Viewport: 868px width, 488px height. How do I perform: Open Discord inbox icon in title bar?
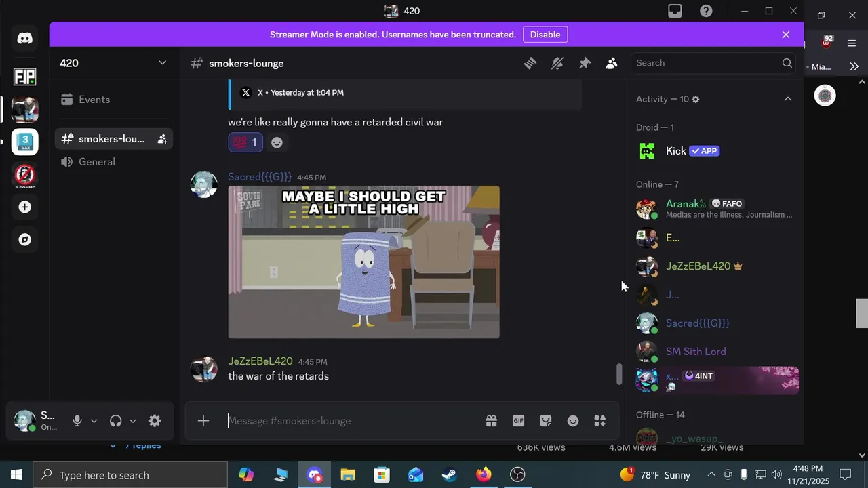pos(675,11)
